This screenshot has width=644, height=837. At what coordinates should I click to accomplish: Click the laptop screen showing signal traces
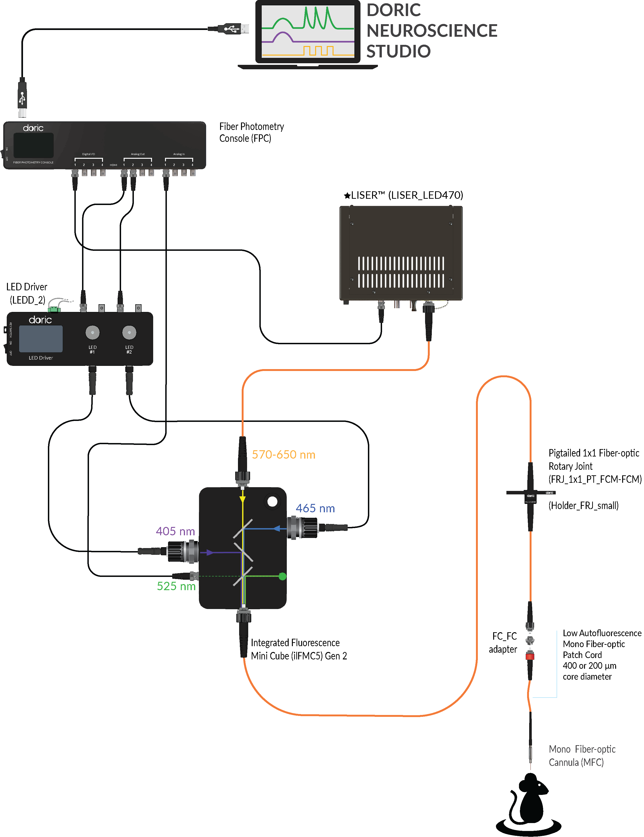click(x=308, y=31)
